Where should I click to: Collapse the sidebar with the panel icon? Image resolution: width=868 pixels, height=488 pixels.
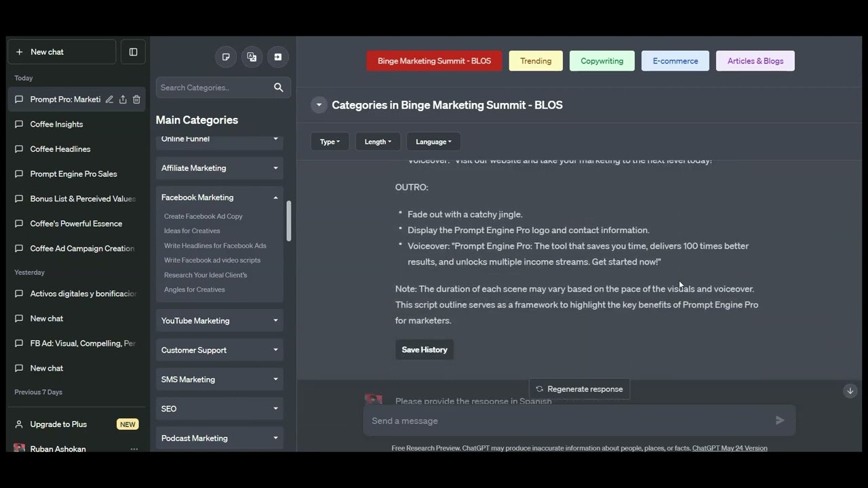[134, 52]
